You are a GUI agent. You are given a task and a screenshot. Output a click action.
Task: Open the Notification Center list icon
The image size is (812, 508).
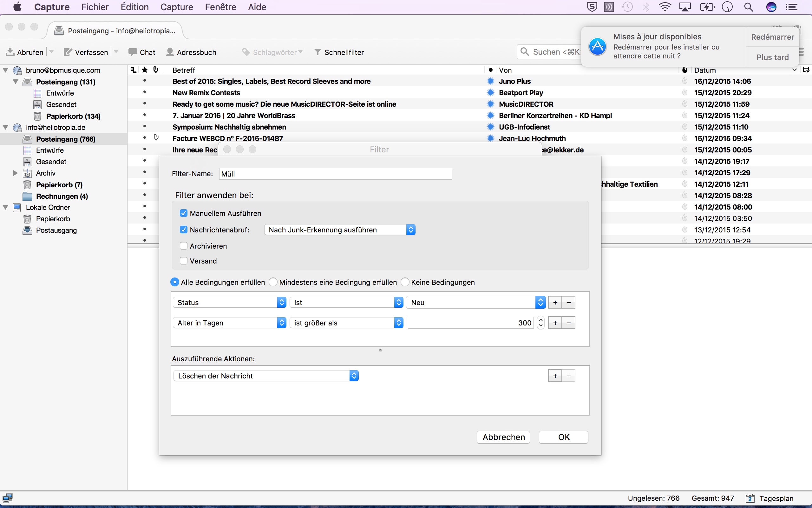pyautogui.click(x=792, y=7)
